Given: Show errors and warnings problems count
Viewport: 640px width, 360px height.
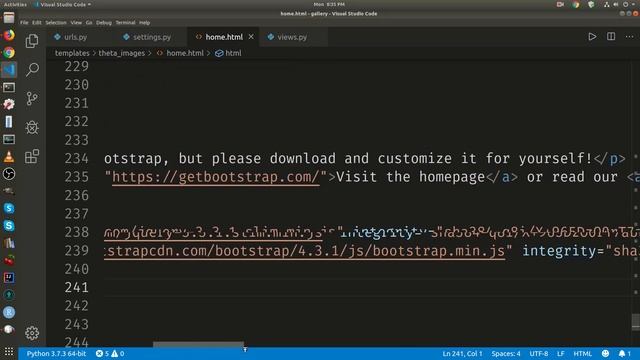Looking at the screenshot, I should [x=110, y=353].
